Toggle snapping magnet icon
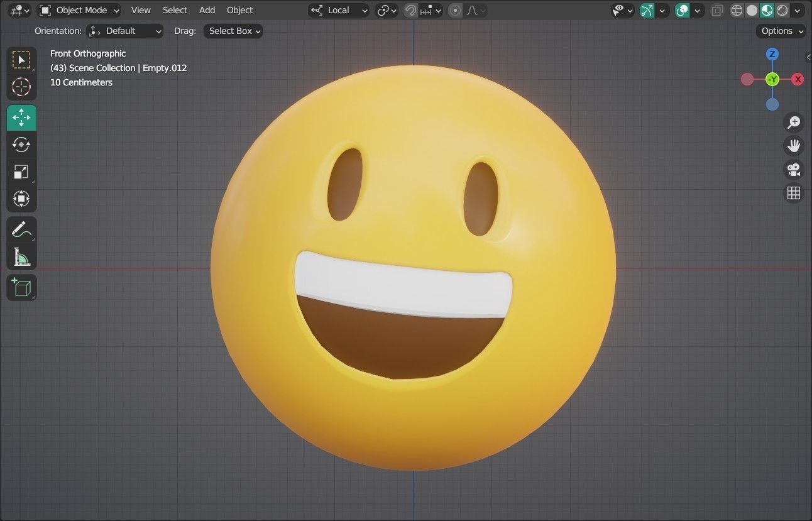Screen dimensions: 812x521 [x=410, y=10]
